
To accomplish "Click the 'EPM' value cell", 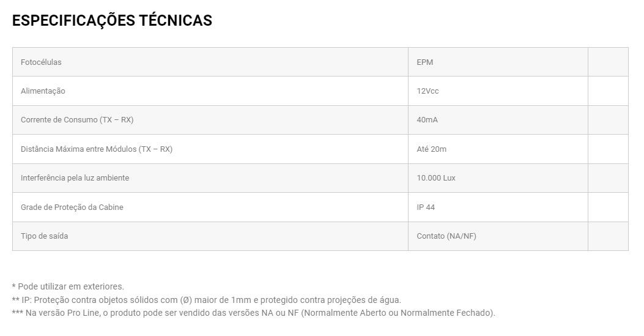I will pos(425,62).
